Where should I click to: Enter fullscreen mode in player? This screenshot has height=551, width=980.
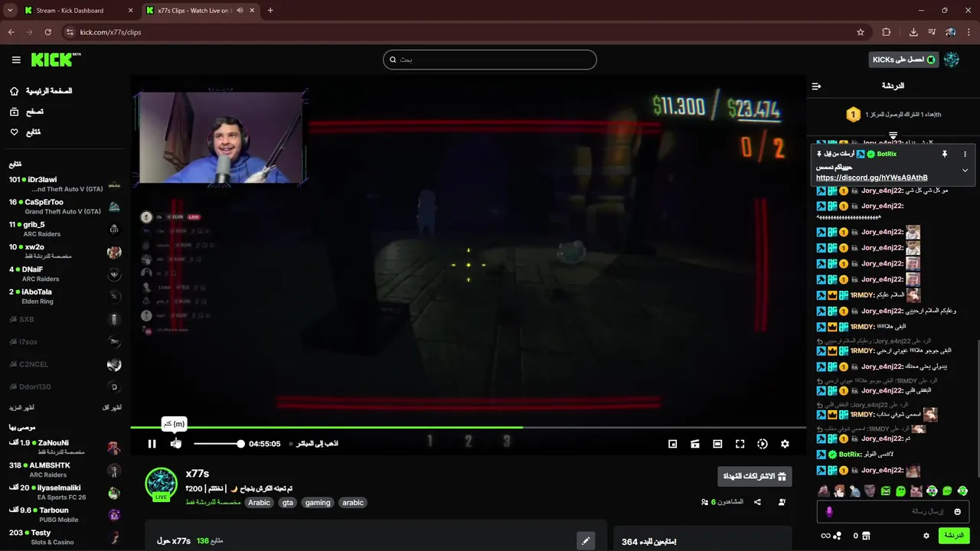click(740, 444)
